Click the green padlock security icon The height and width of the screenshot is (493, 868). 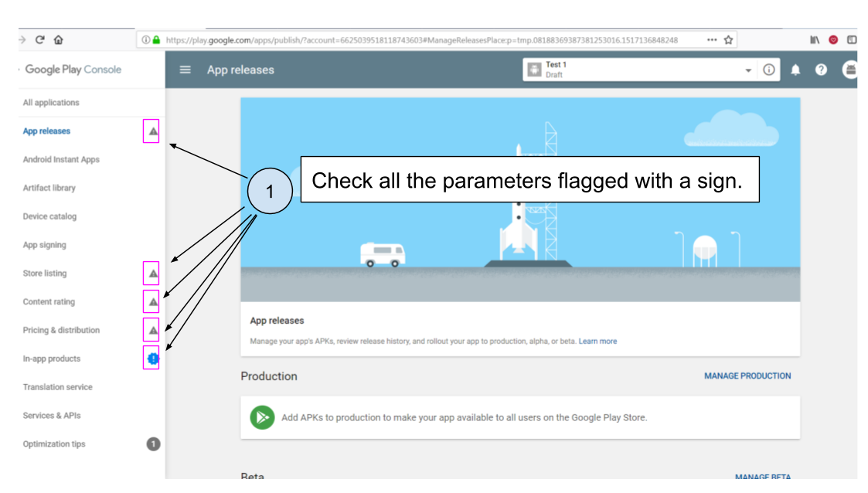[x=157, y=40]
